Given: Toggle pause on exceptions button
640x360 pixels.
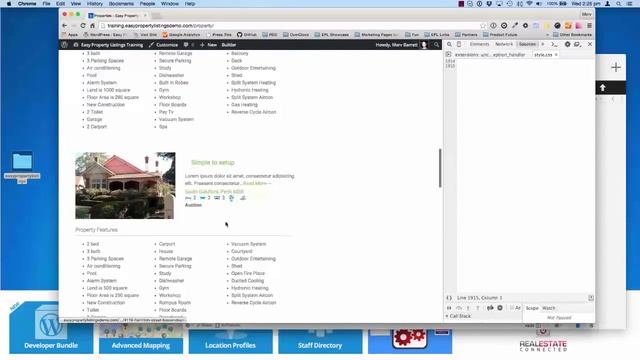Looking at the screenshot, I should [x=500, y=308].
